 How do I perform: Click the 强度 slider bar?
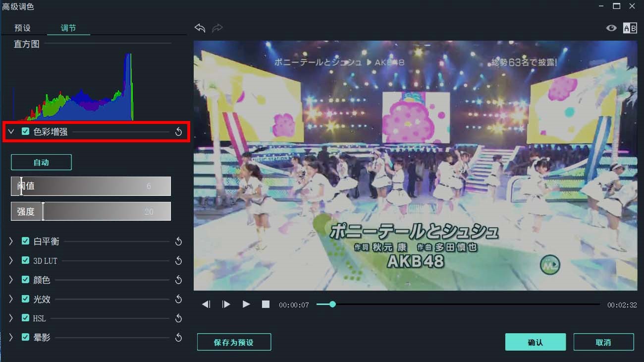91,211
